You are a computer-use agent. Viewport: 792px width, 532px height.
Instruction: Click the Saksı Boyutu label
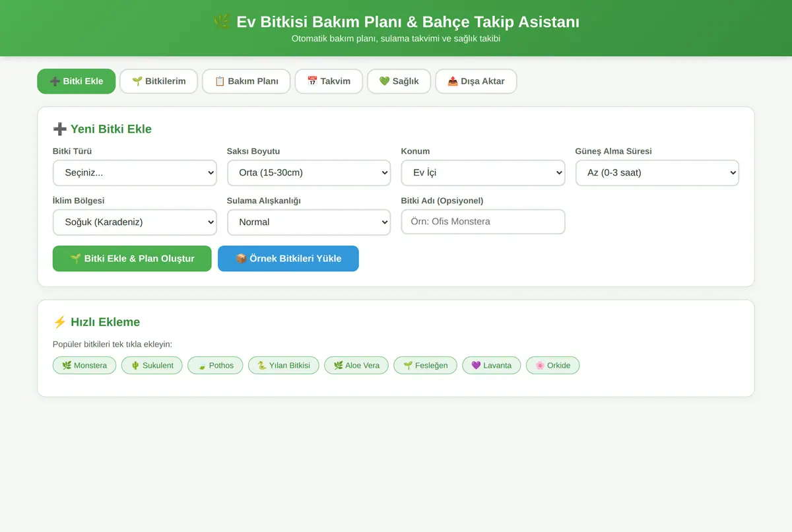coord(253,151)
